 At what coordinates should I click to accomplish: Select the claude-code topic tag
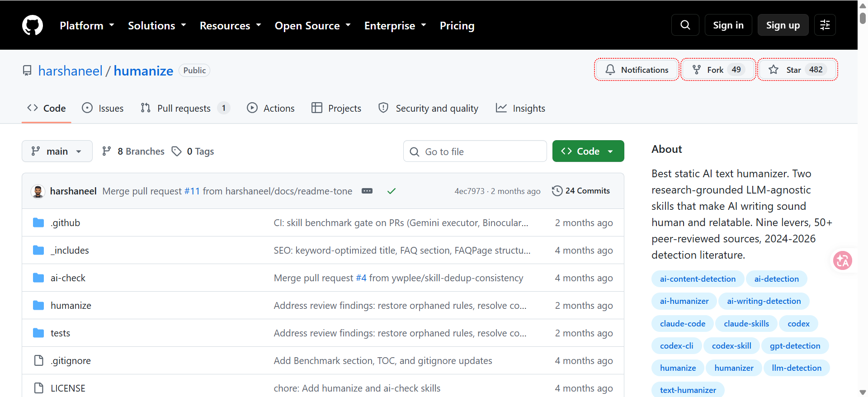click(683, 324)
